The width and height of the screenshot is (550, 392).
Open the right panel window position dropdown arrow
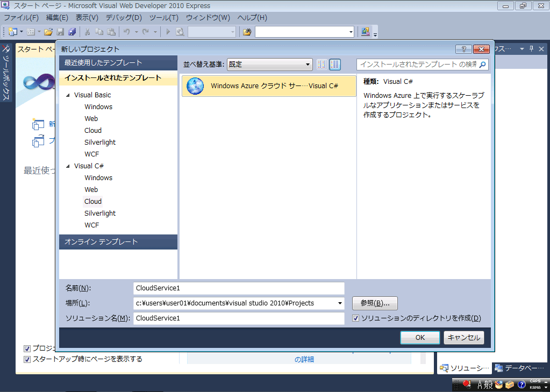point(522,49)
